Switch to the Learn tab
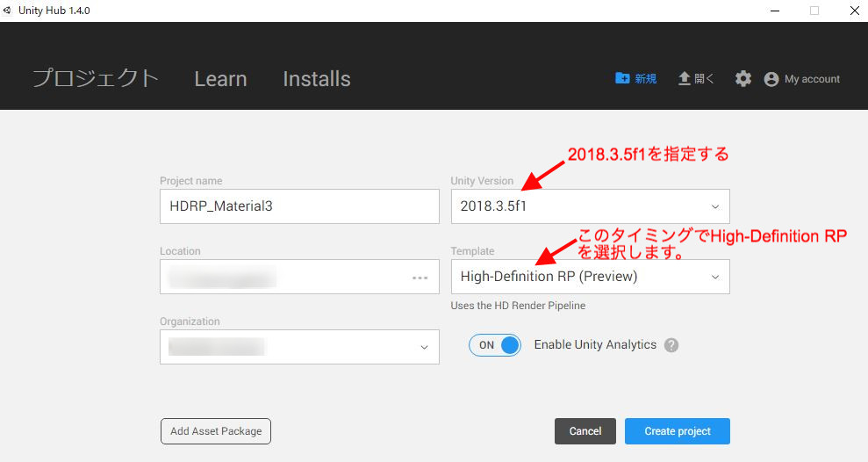Screen dimensions: 868x462 point(220,79)
